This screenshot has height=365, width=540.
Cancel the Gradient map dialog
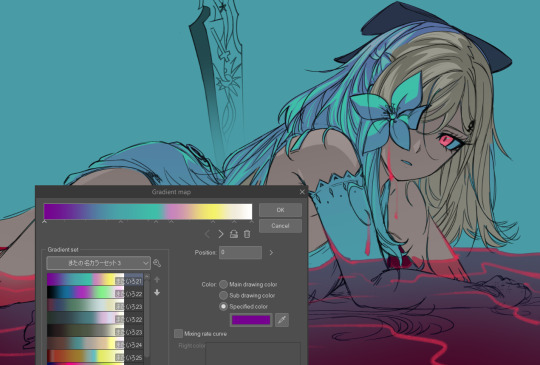280,226
